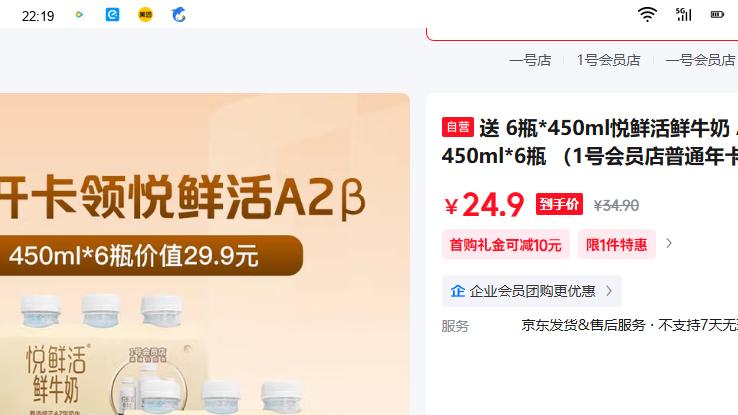Click the 限1件特惠 promotion tag
This screenshot has height=415, width=738.
coord(617,244)
